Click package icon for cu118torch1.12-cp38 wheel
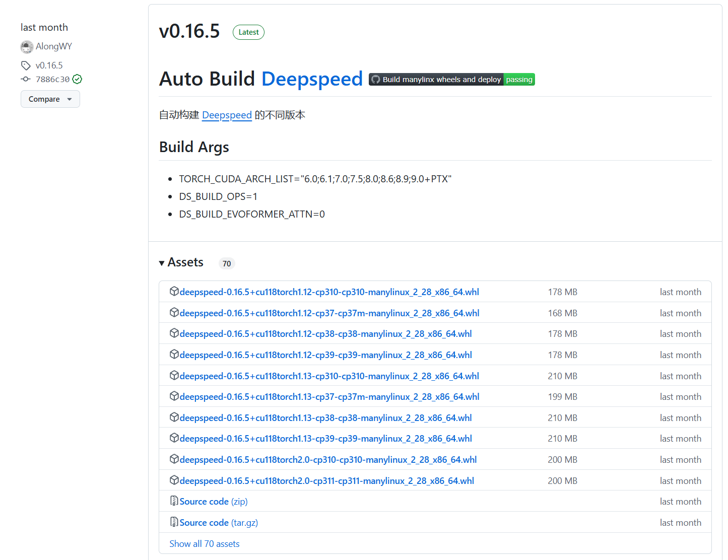Screen dimensions: 728x560 pos(174,333)
